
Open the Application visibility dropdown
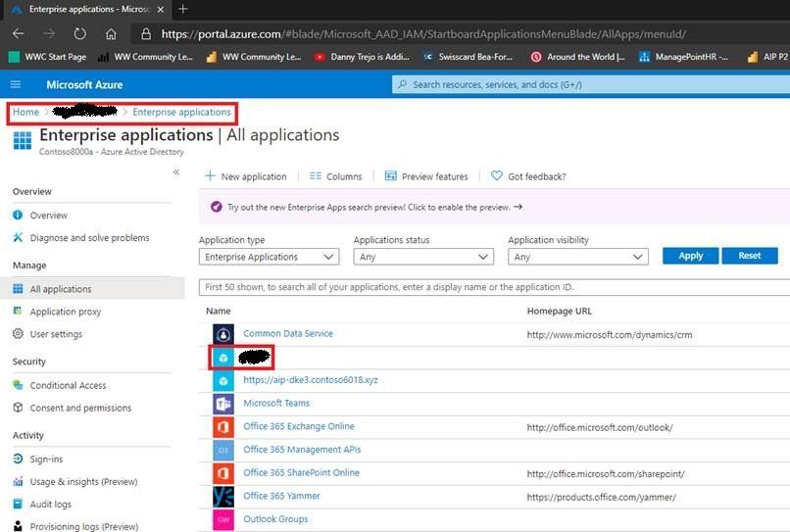578,257
